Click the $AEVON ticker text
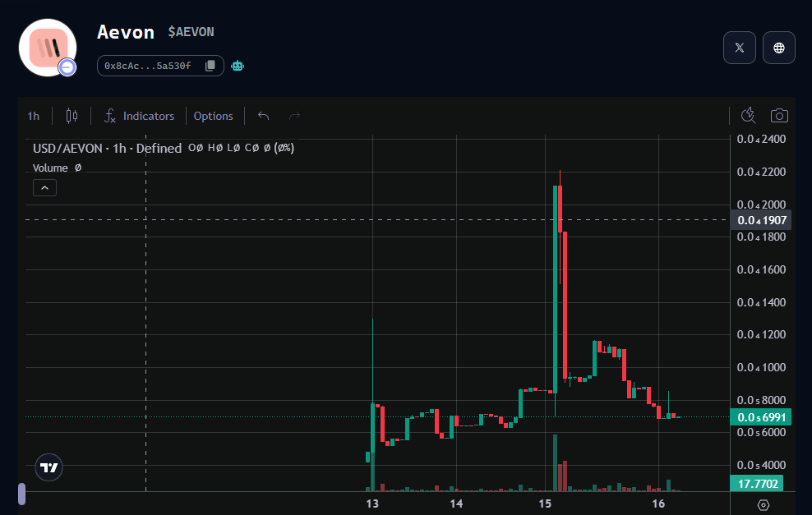 point(191,32)
